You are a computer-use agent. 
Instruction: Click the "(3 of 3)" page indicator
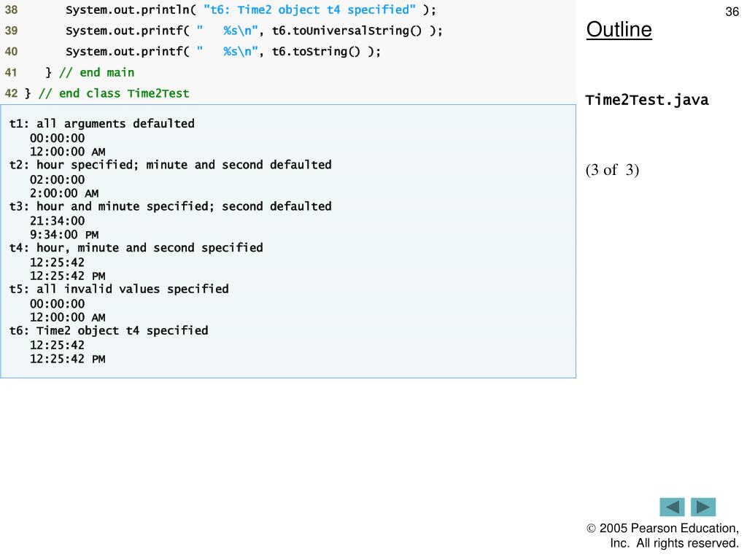pyautogui.click(x=612, y=170)
